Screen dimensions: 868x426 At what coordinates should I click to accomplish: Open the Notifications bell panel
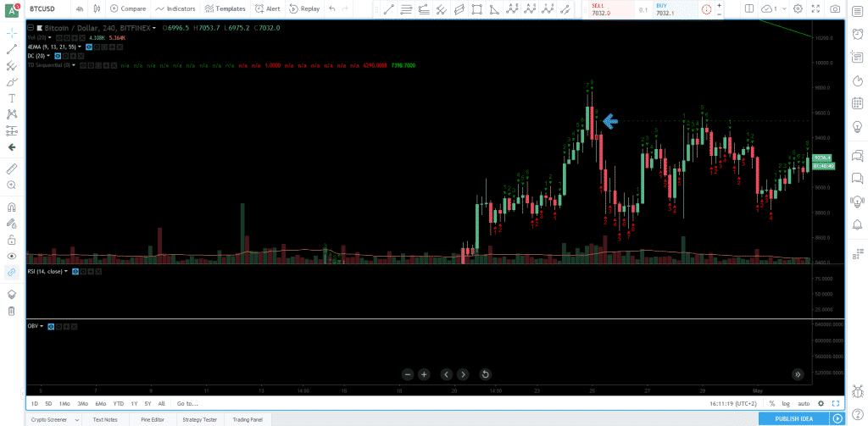tap(858, 224)
